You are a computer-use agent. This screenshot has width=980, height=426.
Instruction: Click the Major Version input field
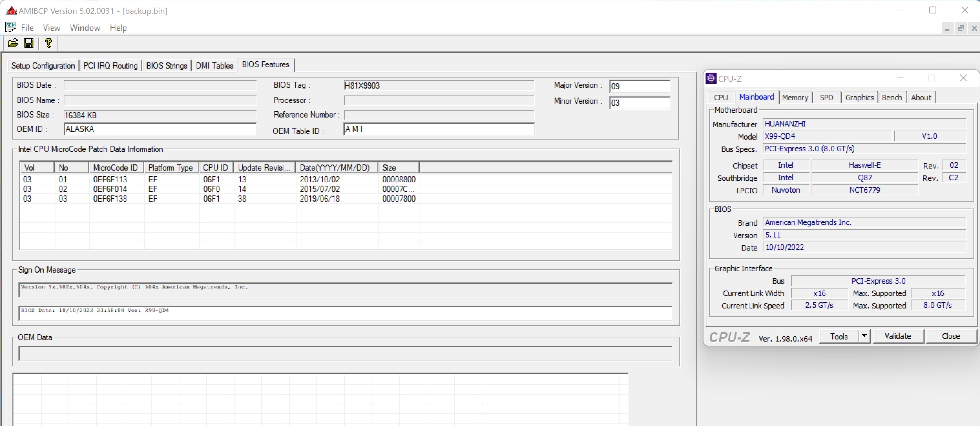pos(639,87)
